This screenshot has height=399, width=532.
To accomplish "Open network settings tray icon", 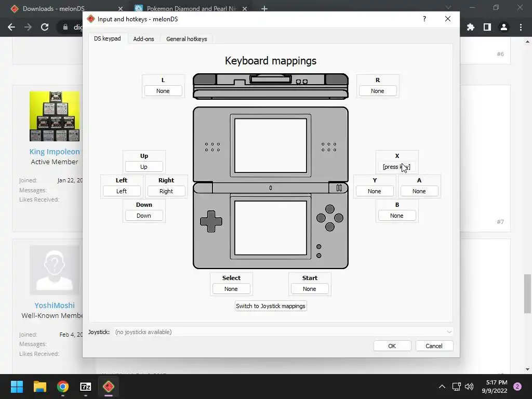I will click(x=456, y=387).
